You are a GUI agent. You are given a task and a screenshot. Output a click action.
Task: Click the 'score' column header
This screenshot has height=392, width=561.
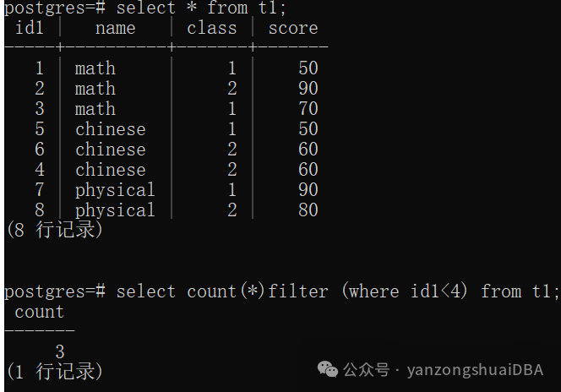pyautogui.click(x=293, y=28)
